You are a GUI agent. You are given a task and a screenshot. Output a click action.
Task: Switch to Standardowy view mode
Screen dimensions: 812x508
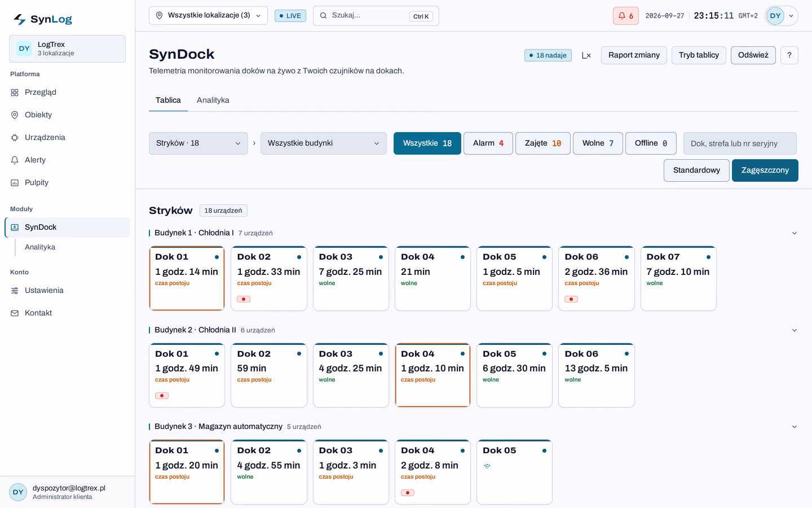click(696, 170)
